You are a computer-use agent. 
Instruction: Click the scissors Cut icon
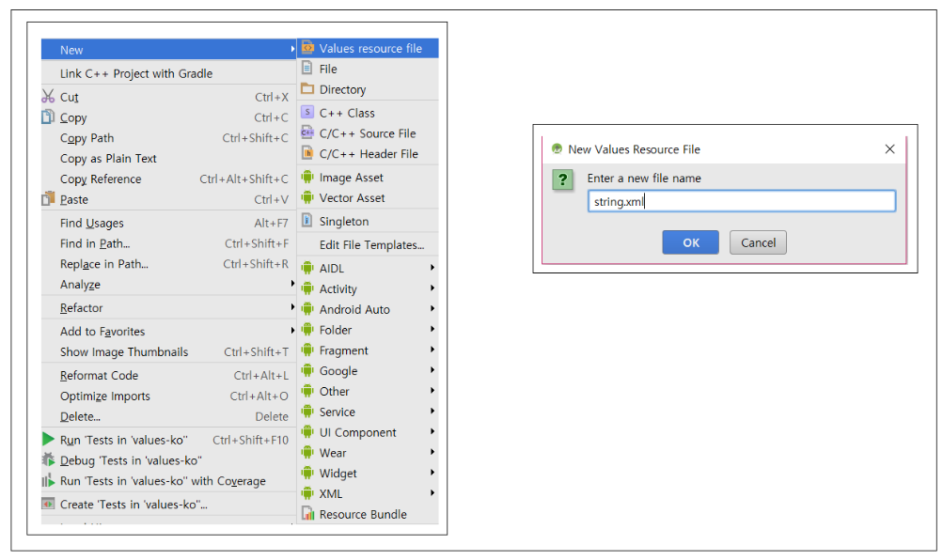pyautogui.click(x=48, y=96)
